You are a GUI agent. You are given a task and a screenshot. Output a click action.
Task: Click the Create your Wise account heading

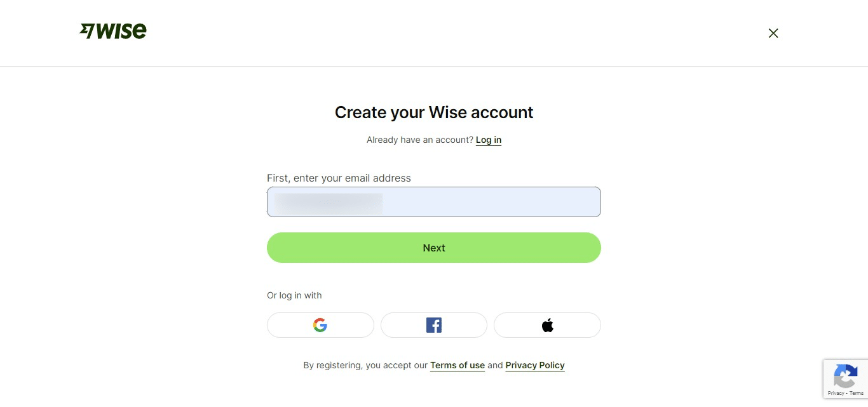[x=434, y=112]
